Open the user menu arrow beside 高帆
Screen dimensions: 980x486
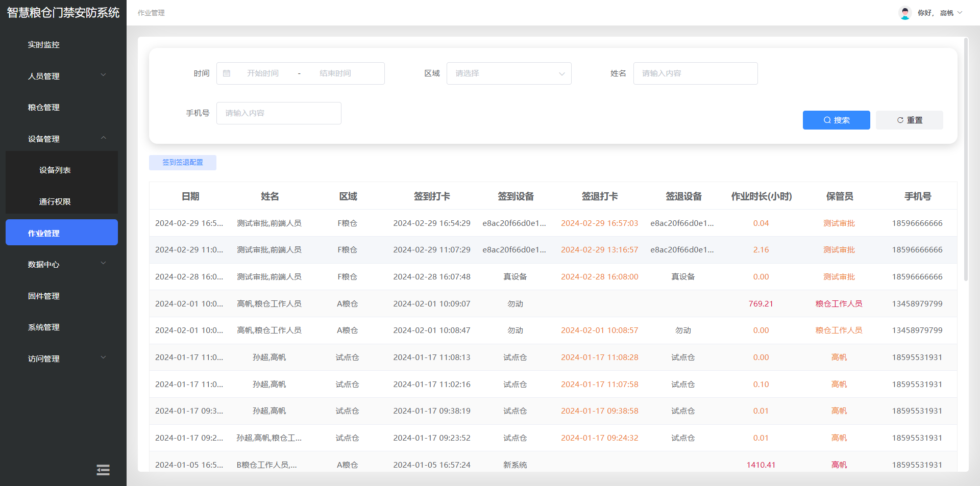pyautogui.click(x=960, y=13)
